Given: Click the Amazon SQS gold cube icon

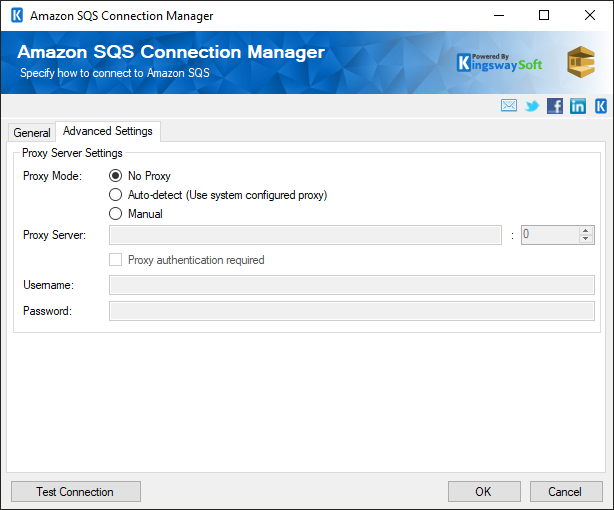Looking at the screenshot, I should [x=581, y=62].
